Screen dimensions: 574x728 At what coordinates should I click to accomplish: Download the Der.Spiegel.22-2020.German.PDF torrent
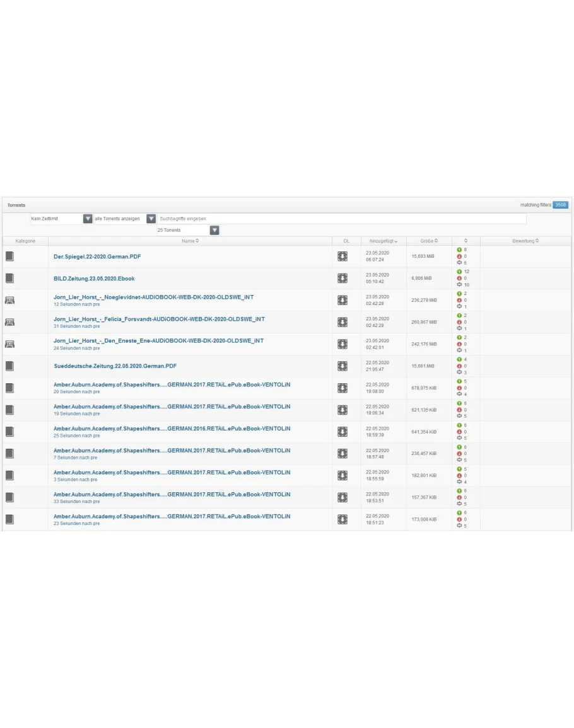click(342, 257)
